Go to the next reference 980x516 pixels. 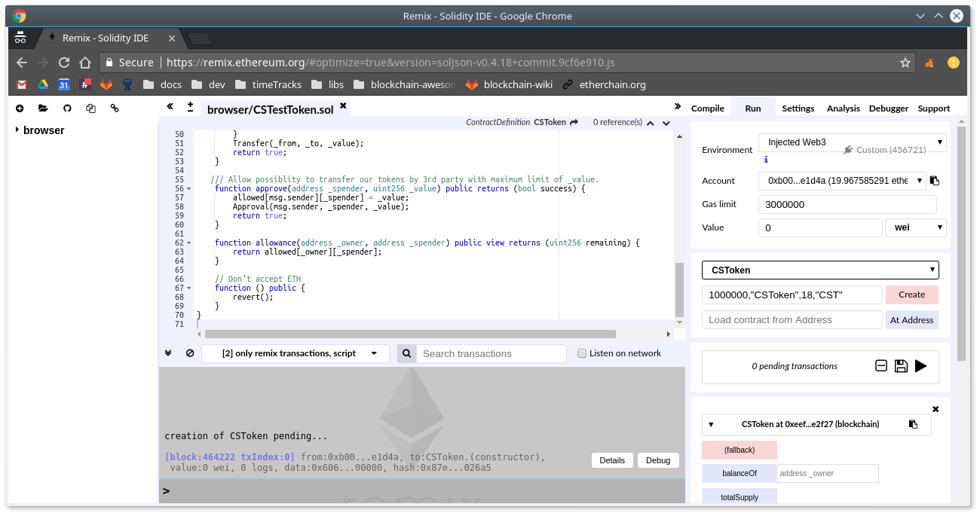666,123
